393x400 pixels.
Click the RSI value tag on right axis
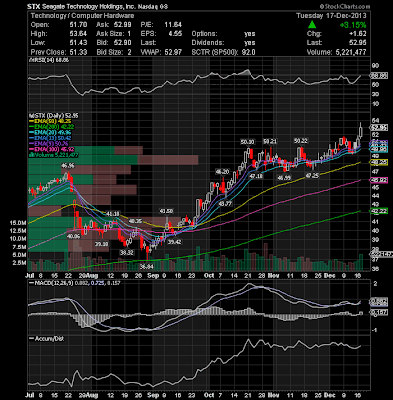379,76
